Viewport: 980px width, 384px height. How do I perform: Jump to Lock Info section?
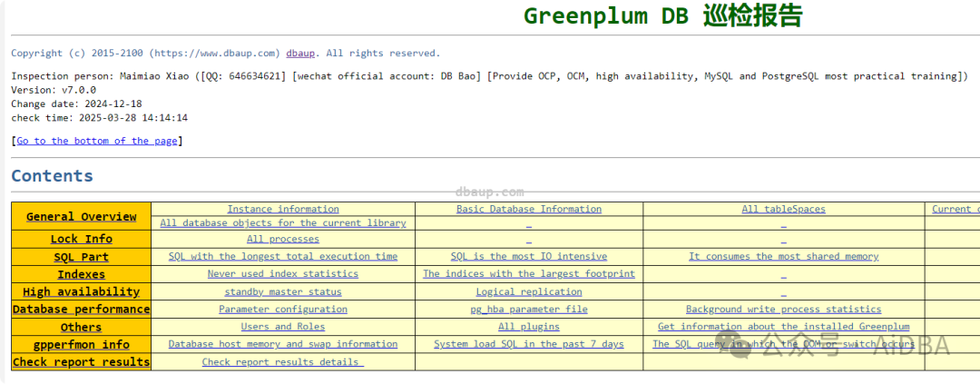click(x=82, y=239)
